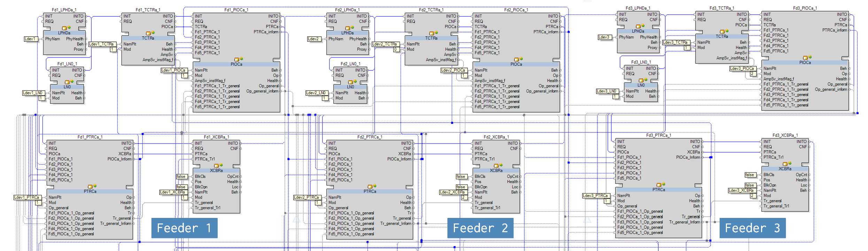Select the Ldev1 input parameter value
Image resolution: width=868 pixels, height=251 pixels.
(30, 39)
